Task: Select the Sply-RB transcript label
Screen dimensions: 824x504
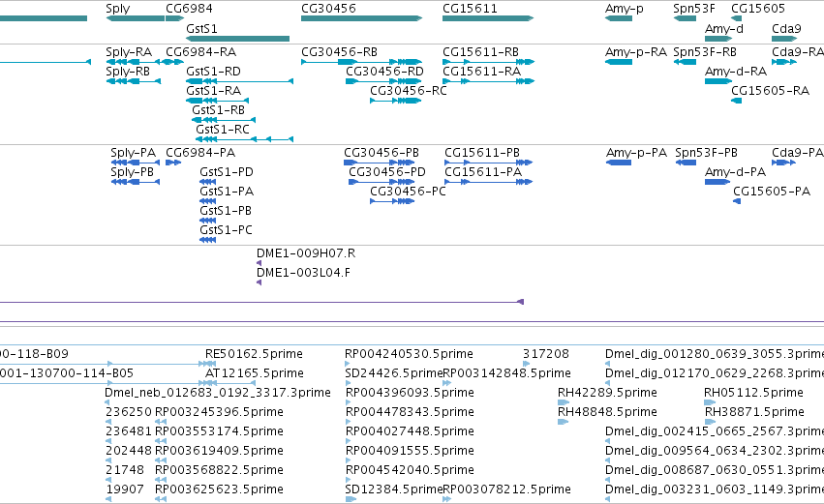Action: point(128,72)
